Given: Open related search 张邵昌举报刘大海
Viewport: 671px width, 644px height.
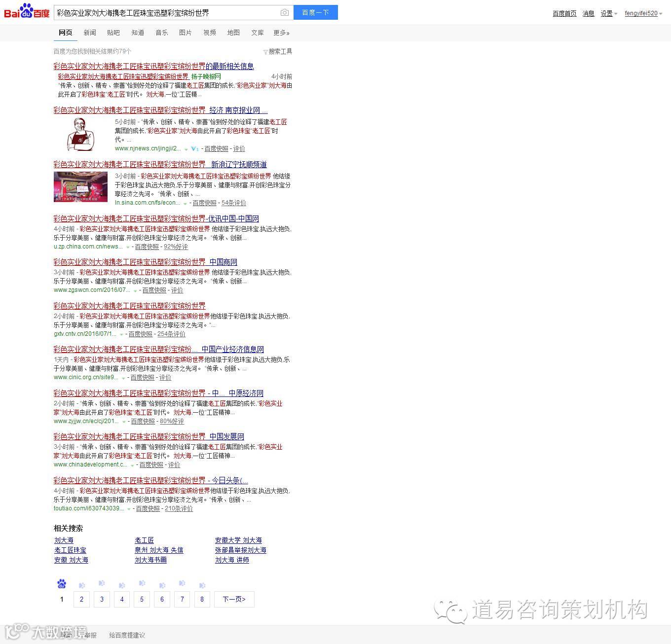Looking at the screenshot, I should (x=241, y=550).
